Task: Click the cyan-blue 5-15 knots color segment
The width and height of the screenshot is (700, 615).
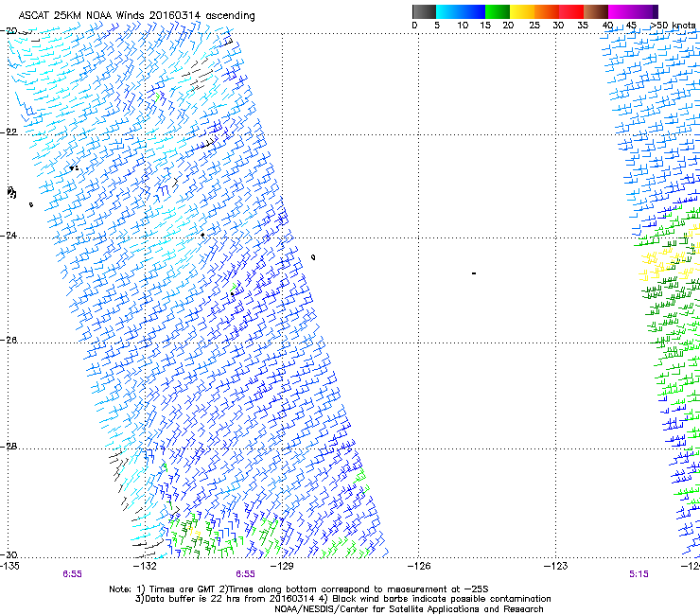Action: pyautogui.click(x=461, y=11)
